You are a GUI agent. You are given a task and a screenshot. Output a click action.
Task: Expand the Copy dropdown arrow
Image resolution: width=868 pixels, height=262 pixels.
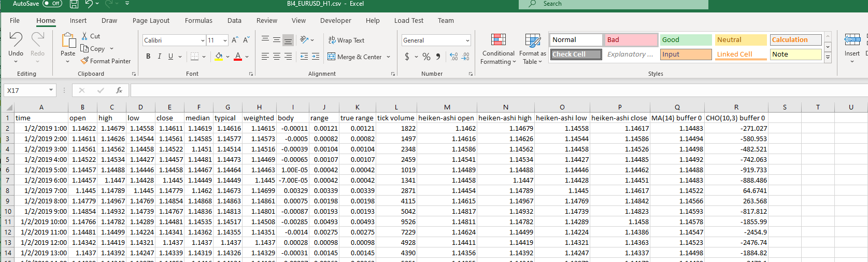(111, 49)
